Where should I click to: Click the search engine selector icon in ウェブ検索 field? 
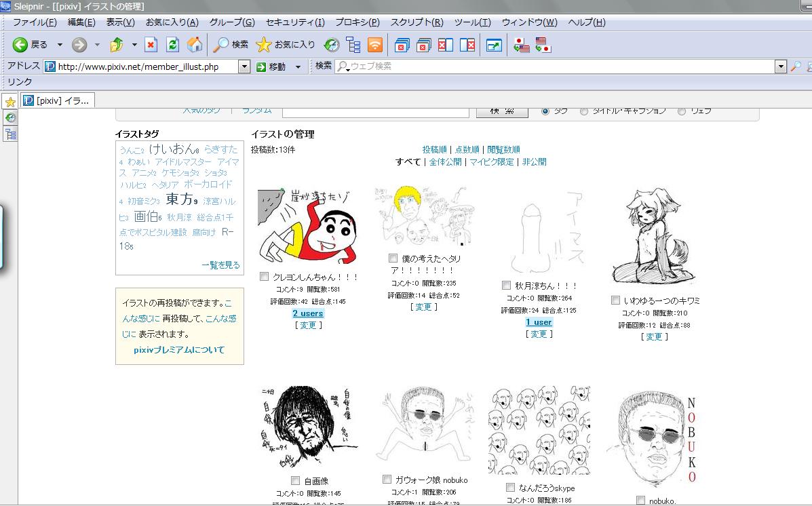click(343, 66)
